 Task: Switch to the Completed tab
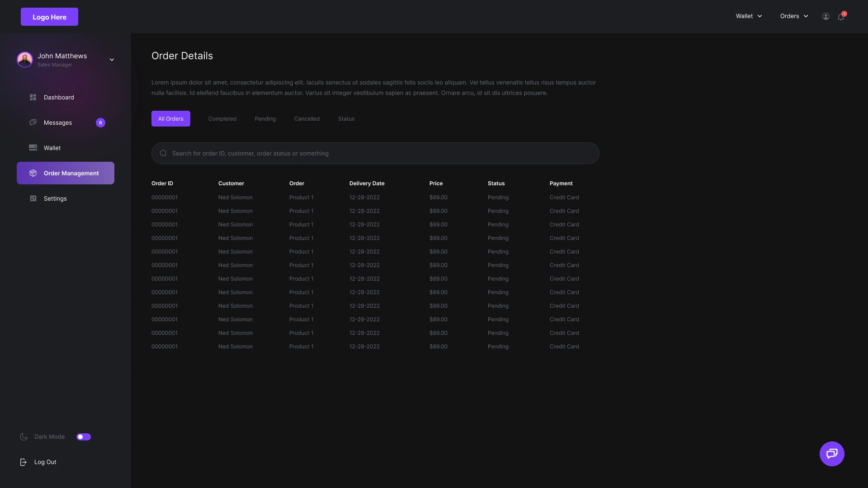click(x=222, y=119)
